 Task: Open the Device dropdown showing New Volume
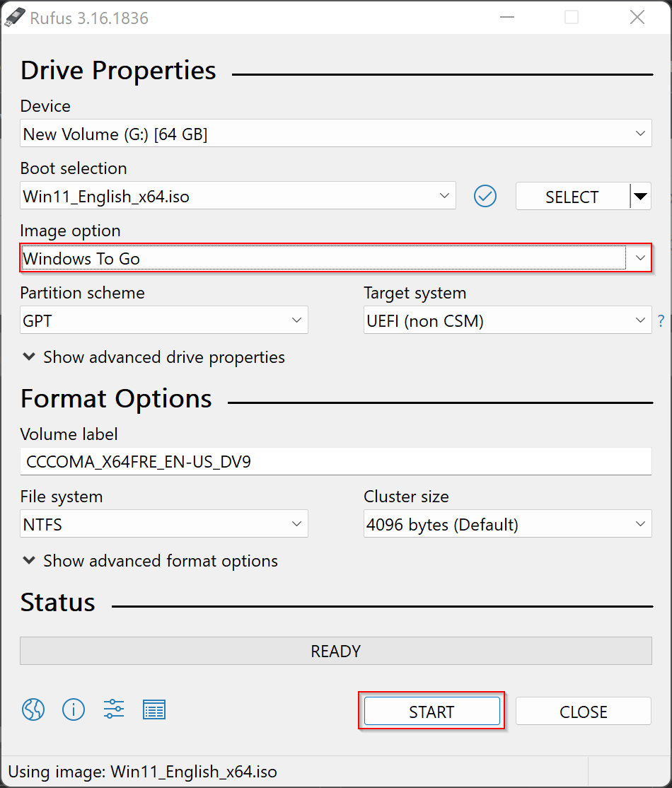tap(336, 133)
